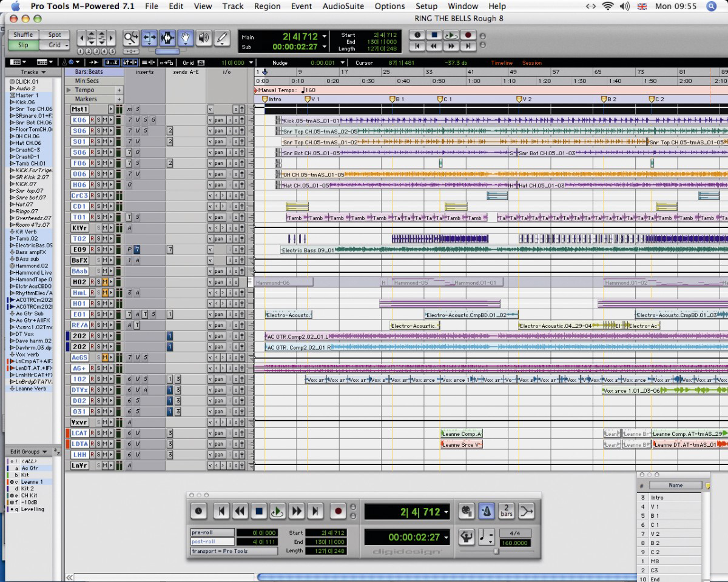Click Return to Zero in the Transport window
728x582 pixels.
(x=221, y=511)
